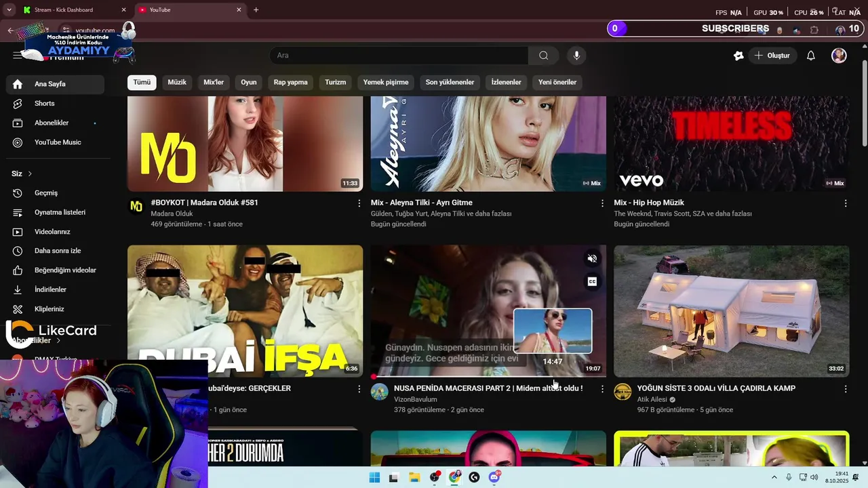Select the Son yüklenenler filter chip

coord(450,83)
